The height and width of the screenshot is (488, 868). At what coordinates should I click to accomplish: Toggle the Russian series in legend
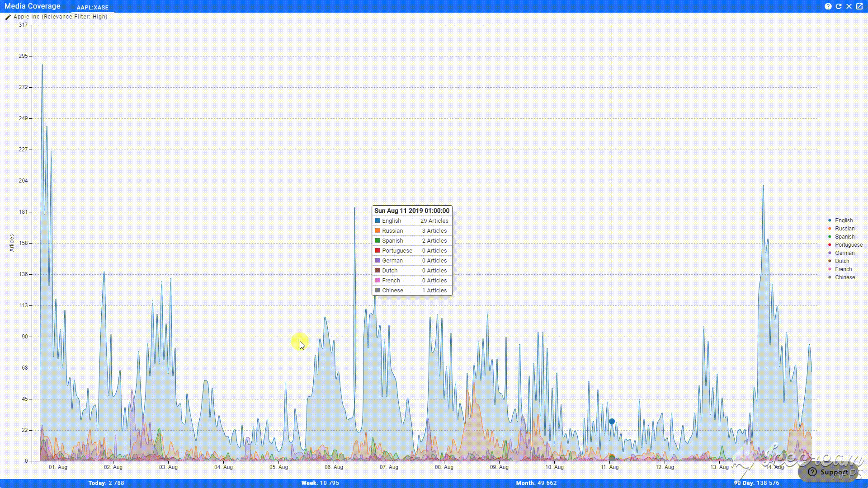pyautogui.click(x=844, y=229)
